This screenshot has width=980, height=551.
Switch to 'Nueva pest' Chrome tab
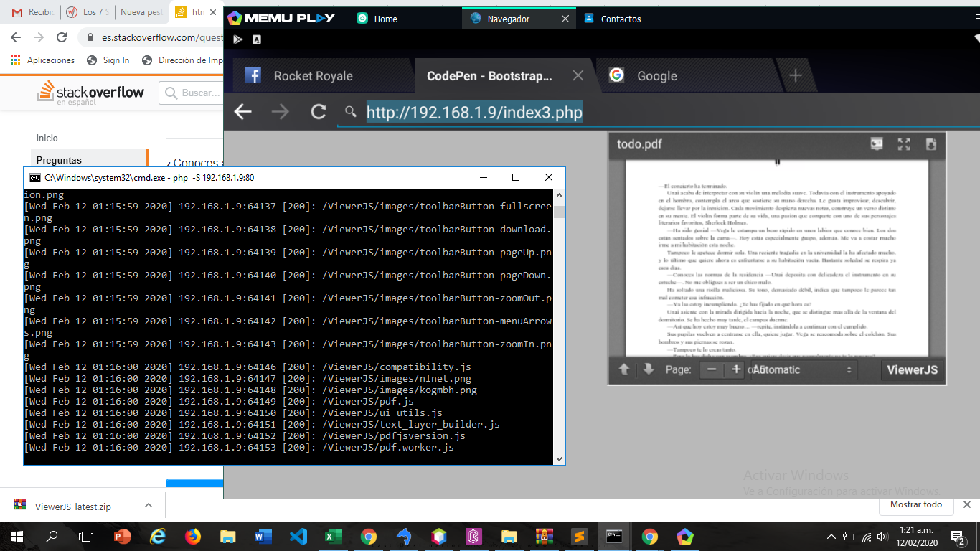141,12
